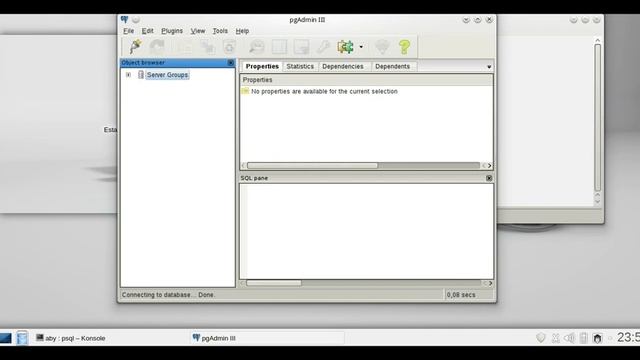Click the device notifier icon in system tray
The height and width of the screenshot is (360, 640).
584,338
